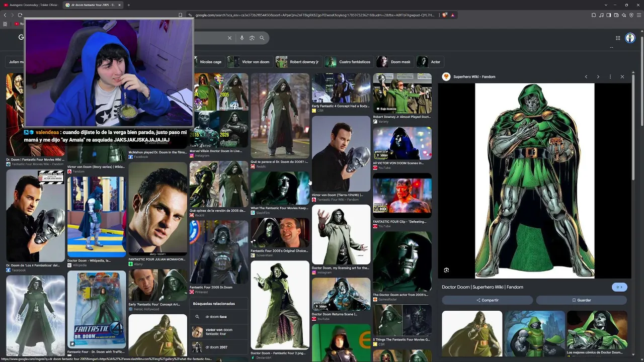This screenshot has width=644, height=362.
Task: Search related query victor von doom fantastic four
Action: tap(219, 332)
